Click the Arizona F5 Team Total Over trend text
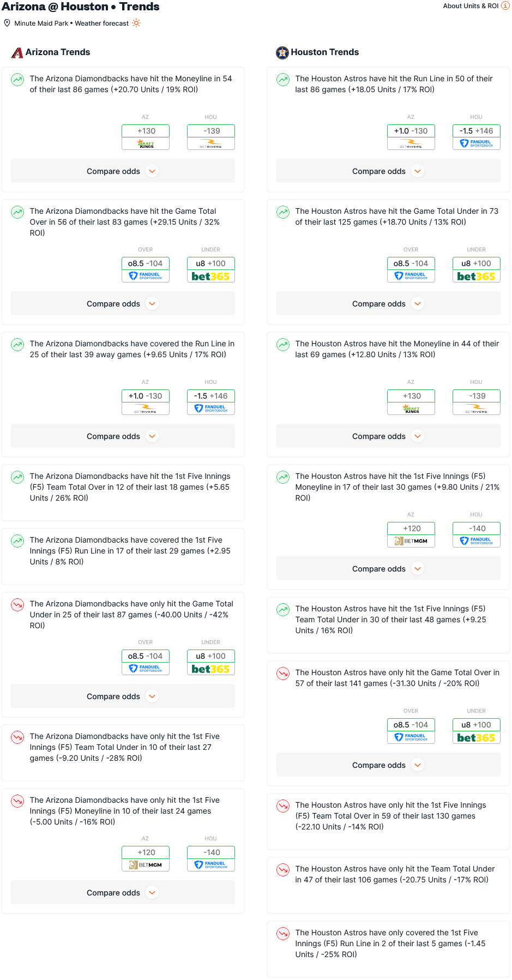 click(x=130, y=487)
